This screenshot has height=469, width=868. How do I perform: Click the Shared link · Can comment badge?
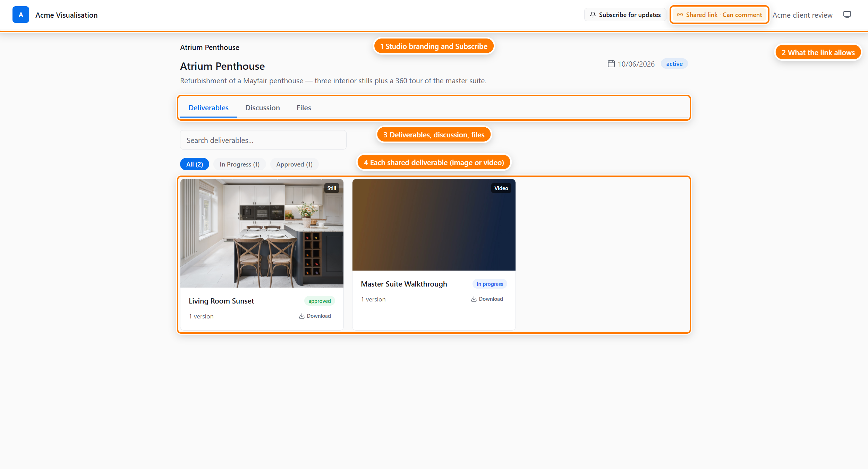(719, 15)
